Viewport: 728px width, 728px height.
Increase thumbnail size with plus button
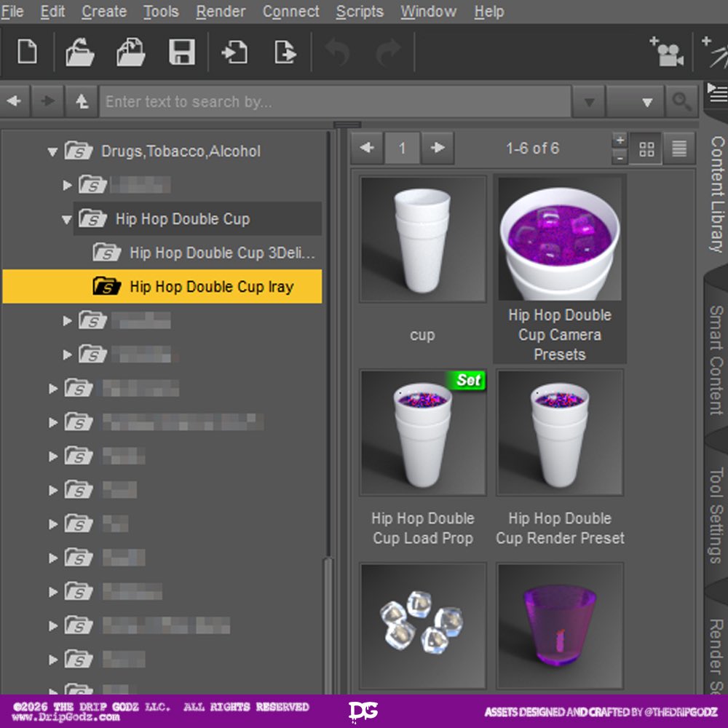620,140
